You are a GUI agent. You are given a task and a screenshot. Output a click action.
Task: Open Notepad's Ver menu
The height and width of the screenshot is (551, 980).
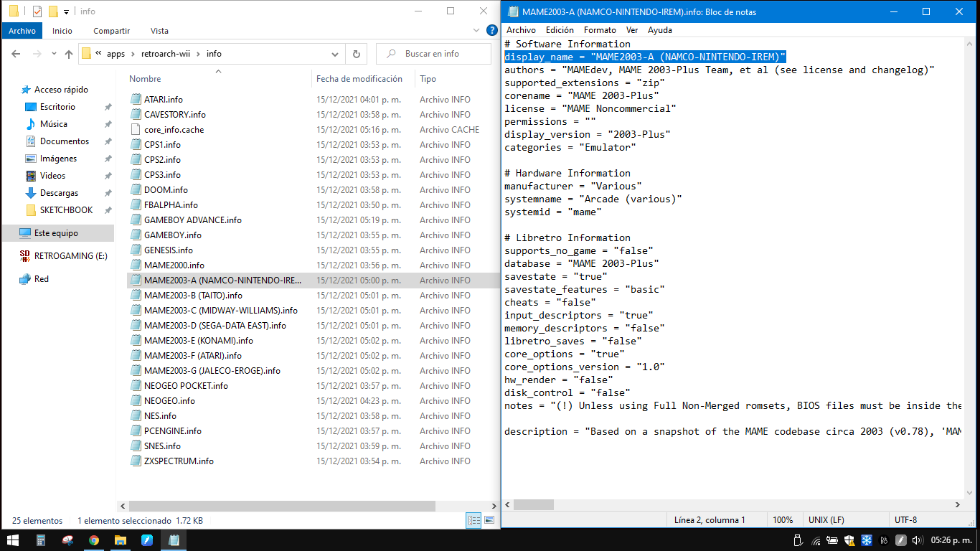pyautogui.click(x=632, y=30)
